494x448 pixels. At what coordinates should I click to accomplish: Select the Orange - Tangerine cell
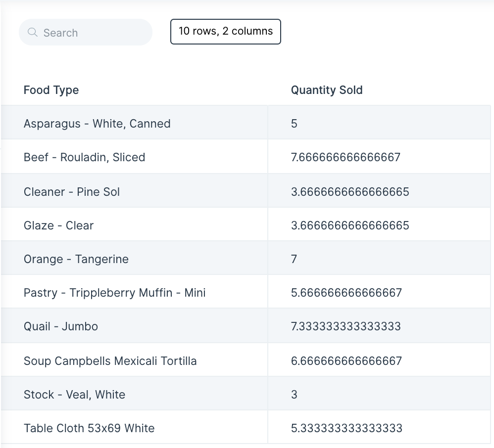pos(134,258)
